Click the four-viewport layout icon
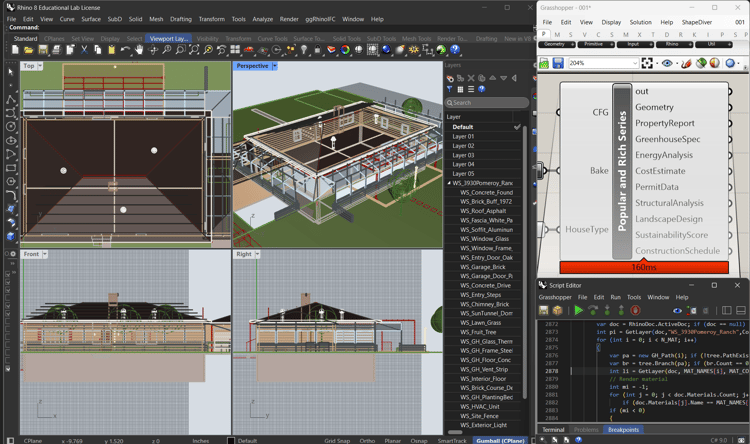 click(235, 49)
